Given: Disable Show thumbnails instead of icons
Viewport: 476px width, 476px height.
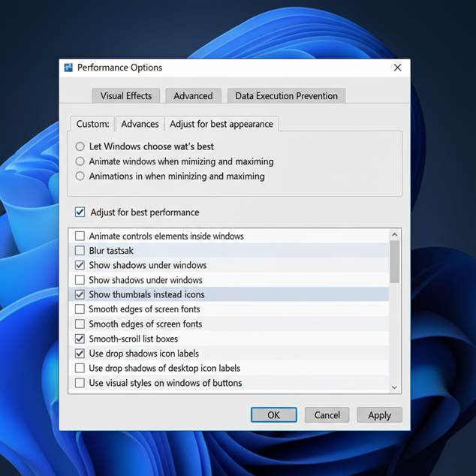Looking at the screenshot, I should click(80, 294).
